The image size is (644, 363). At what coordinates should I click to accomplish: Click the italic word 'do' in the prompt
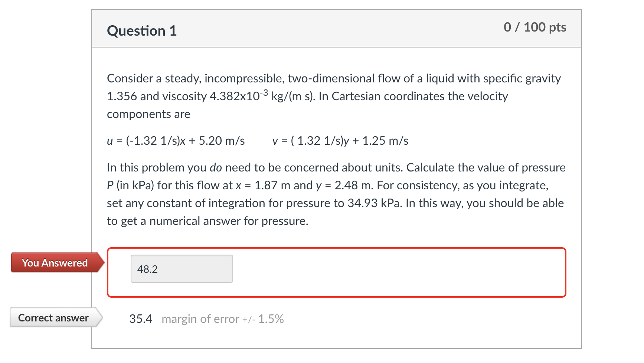point(216,167)
